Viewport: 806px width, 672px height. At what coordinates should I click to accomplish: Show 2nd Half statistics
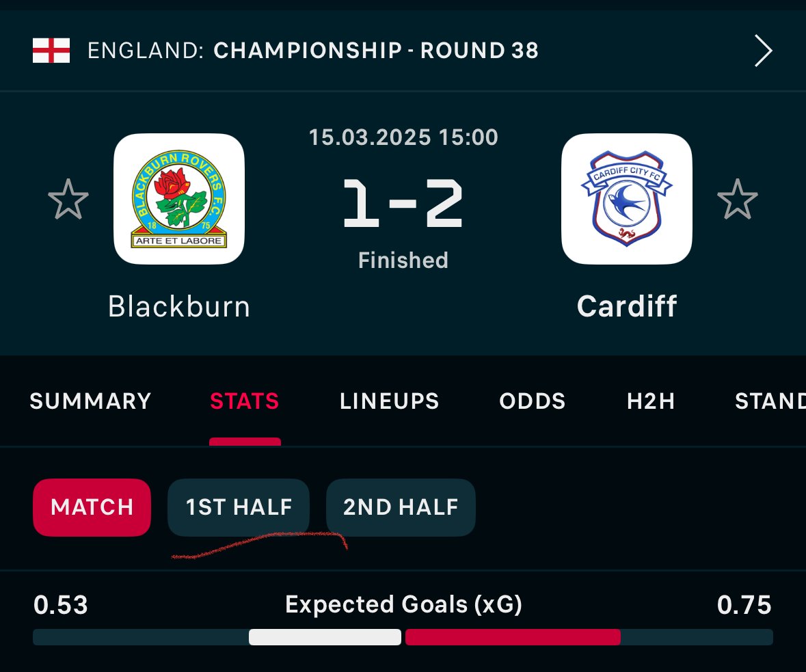401,507
